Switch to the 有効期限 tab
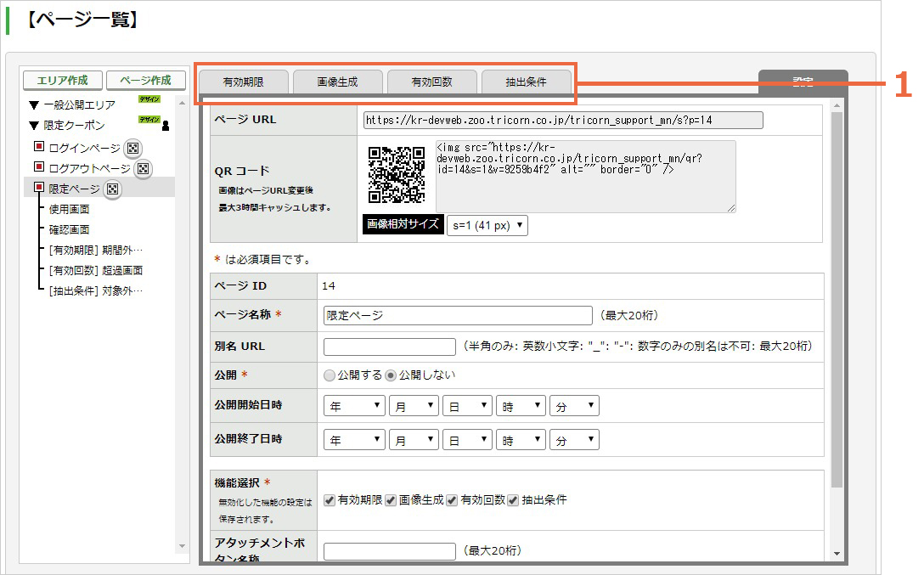 tap(244, 82)
